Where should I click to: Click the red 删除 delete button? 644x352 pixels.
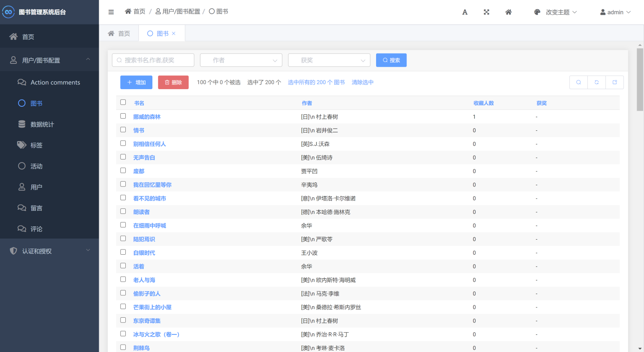point(173,82)
